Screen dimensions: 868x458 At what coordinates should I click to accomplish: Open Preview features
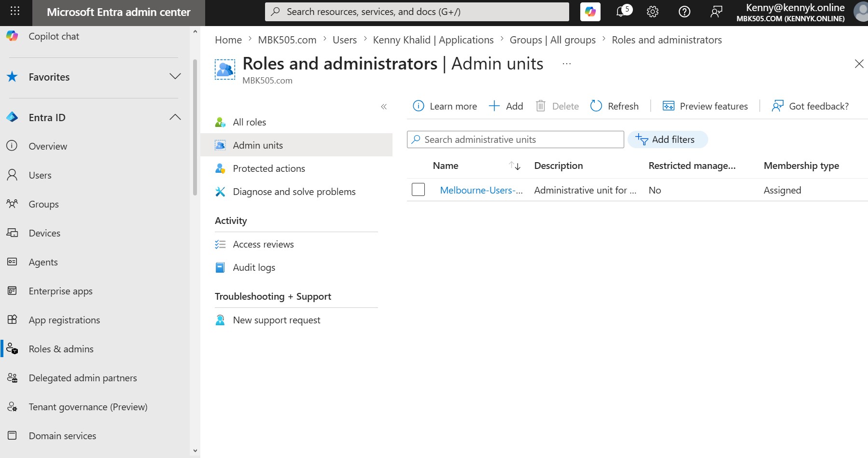705,106
